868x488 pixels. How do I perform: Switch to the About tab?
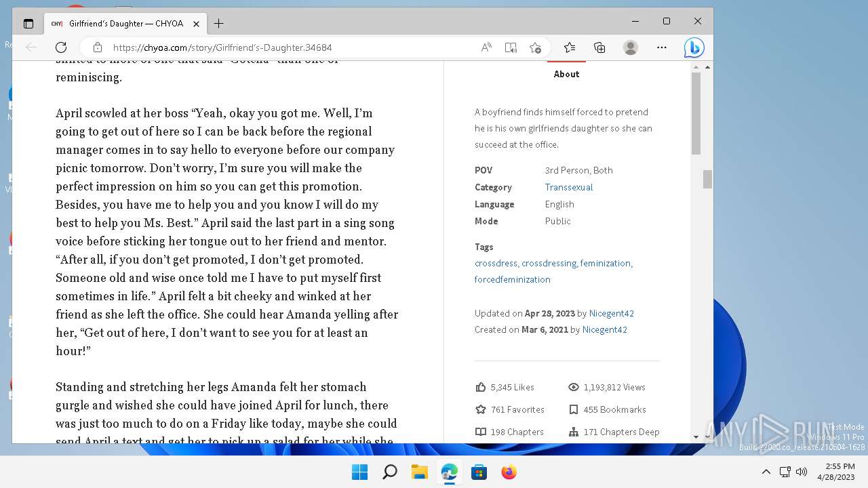click(566, 74)
